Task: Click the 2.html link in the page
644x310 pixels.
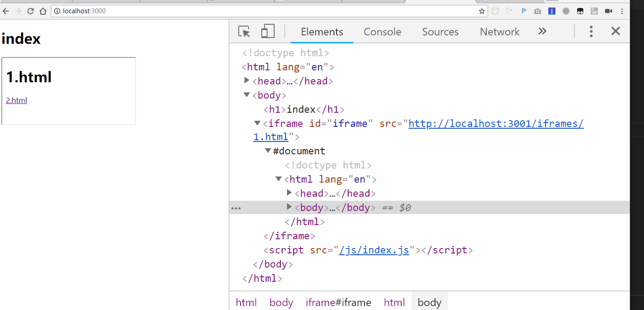Action: 16,100
